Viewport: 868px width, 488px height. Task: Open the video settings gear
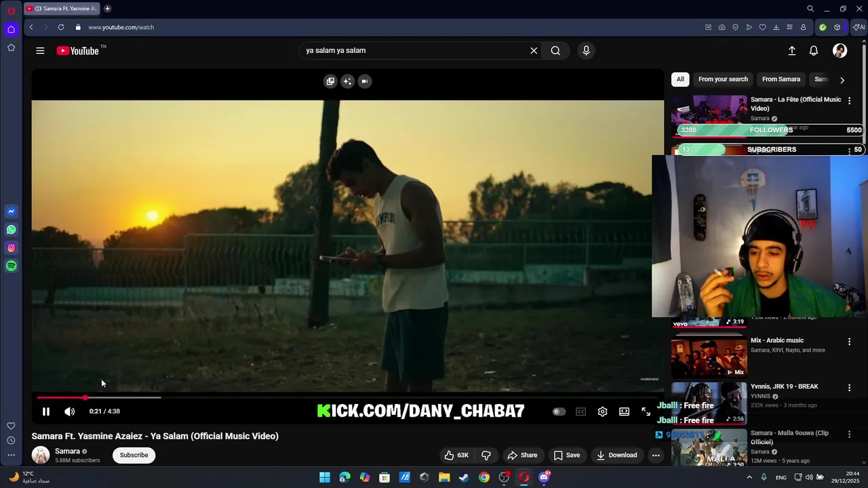click(602, 411)
